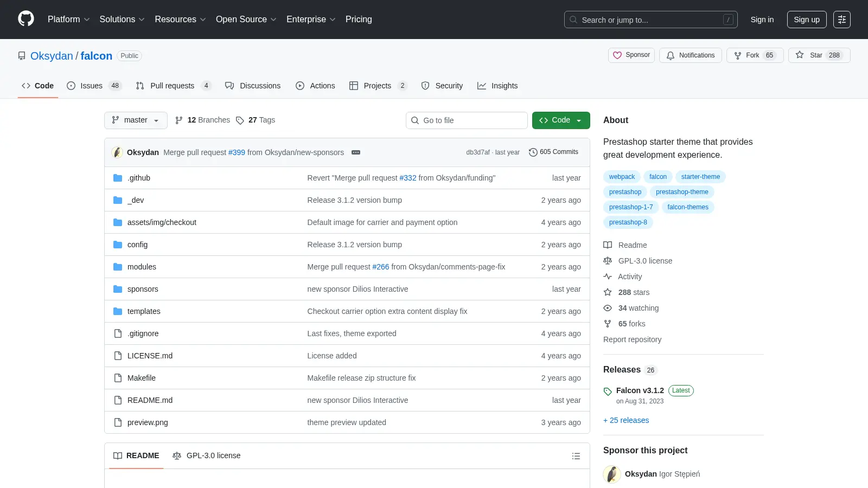The height and width of the screenshot is (488, 868).
Task: Click Sign in
Action: click(762, 20)
